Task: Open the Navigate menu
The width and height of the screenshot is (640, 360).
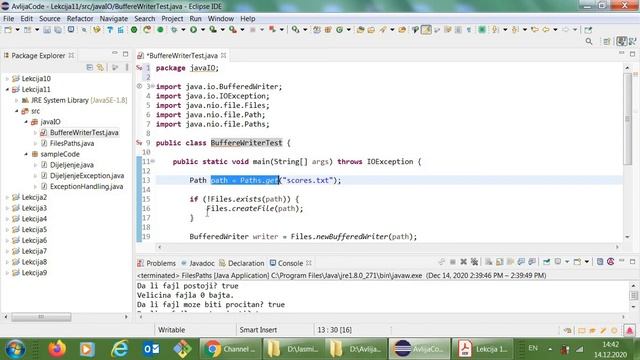Action: 113,18
